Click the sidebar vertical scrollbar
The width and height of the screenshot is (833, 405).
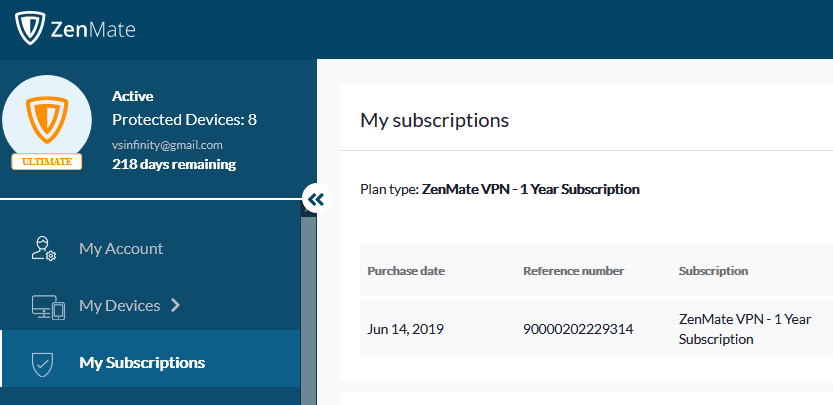tap(308, 308)
